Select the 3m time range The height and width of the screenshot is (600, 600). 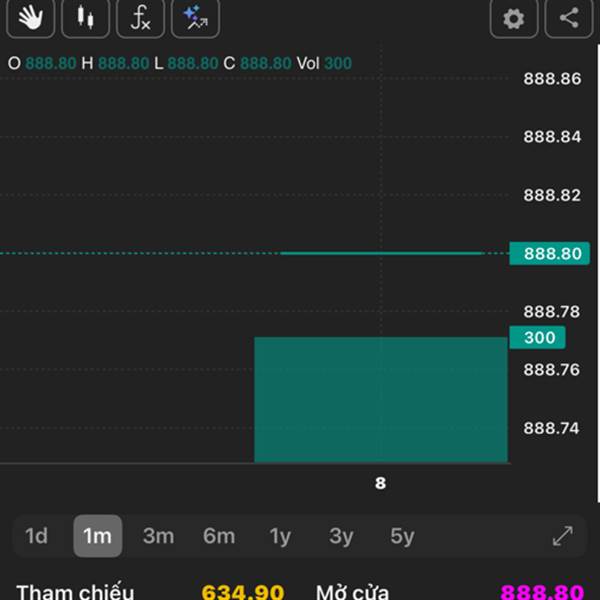pyautogui.click(x=158, y=536)
